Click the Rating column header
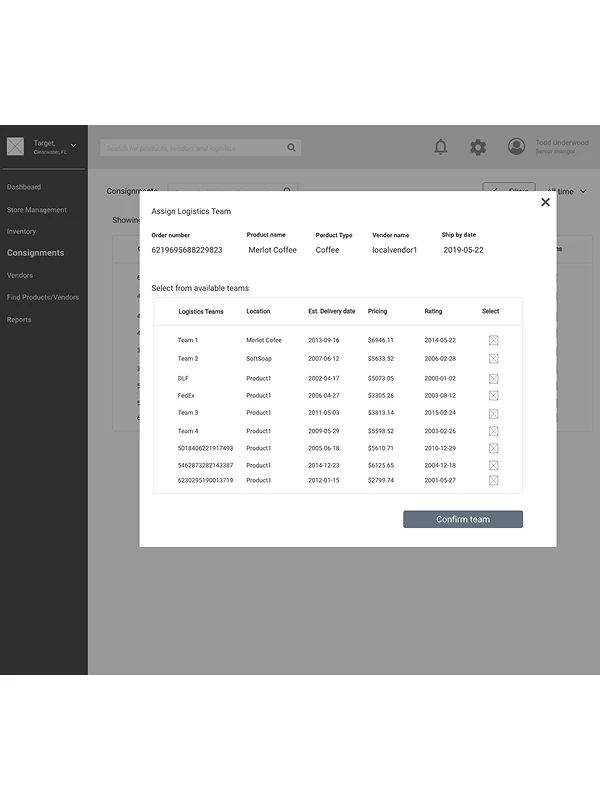The height and width of the screenshot is (800, 600). tap(433, 311)
